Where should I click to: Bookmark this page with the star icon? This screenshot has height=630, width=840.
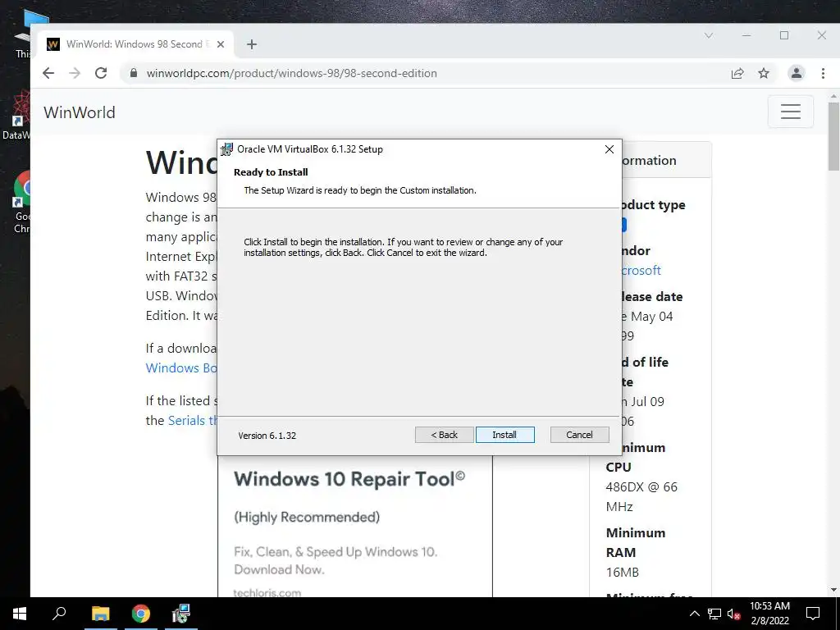coord(764,73)
